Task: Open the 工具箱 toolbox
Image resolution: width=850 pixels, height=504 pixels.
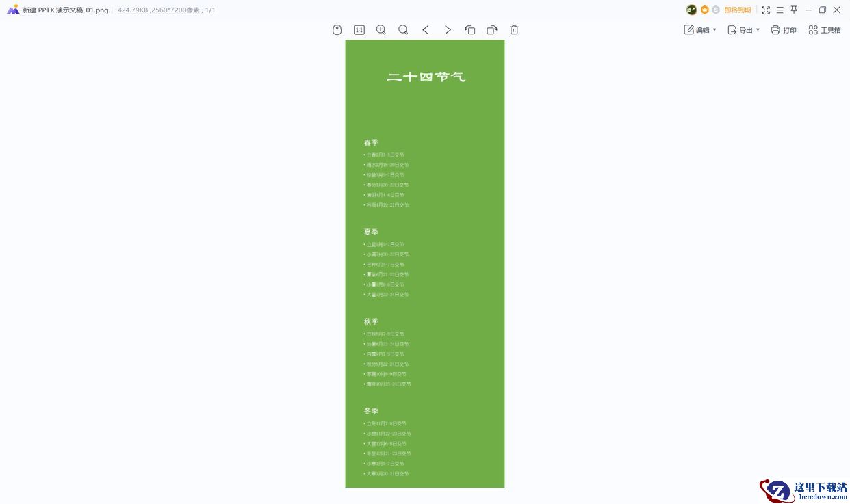Action: (x=824, y=30)
